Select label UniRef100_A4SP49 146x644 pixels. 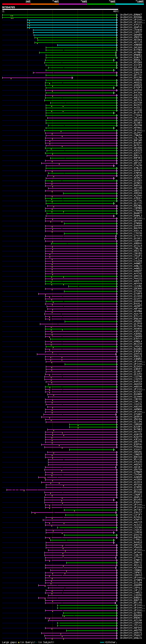131,90
